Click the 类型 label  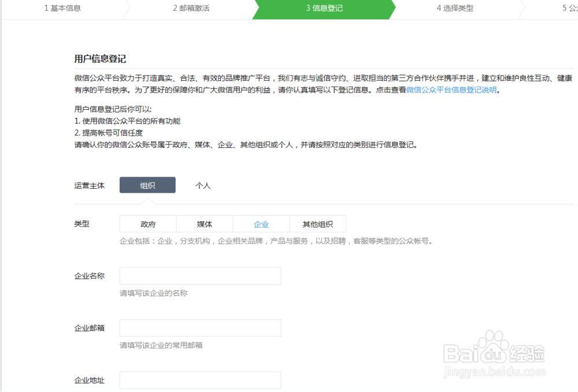[x=82, y=224]
